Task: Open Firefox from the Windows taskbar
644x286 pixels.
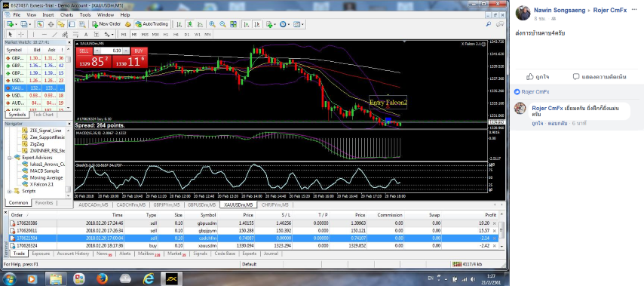Action: (102, 279)
